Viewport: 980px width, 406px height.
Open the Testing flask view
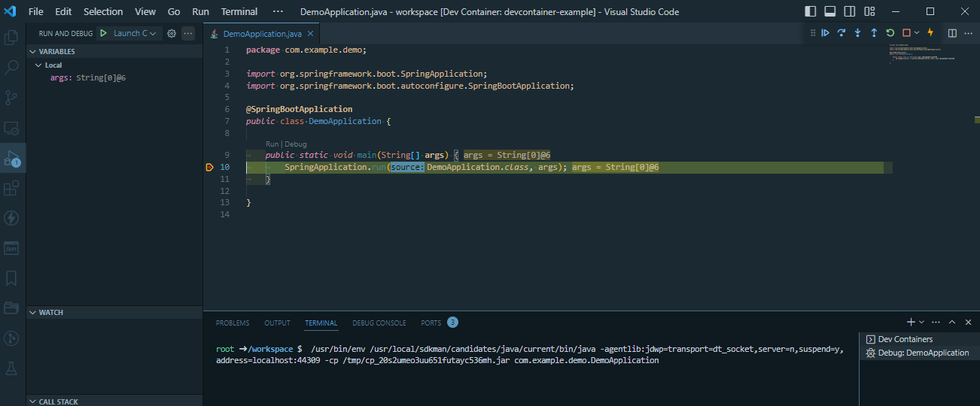[x=12, y=368]
